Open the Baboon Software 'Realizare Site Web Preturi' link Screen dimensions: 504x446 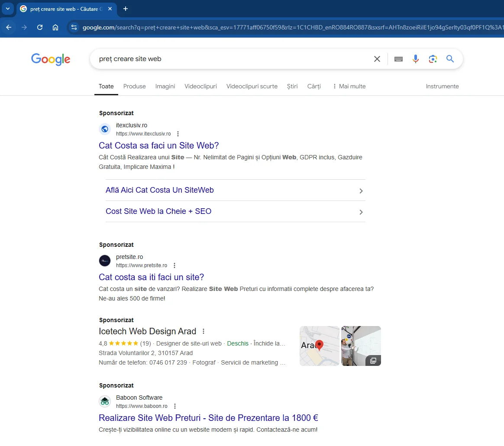[208, 418]
